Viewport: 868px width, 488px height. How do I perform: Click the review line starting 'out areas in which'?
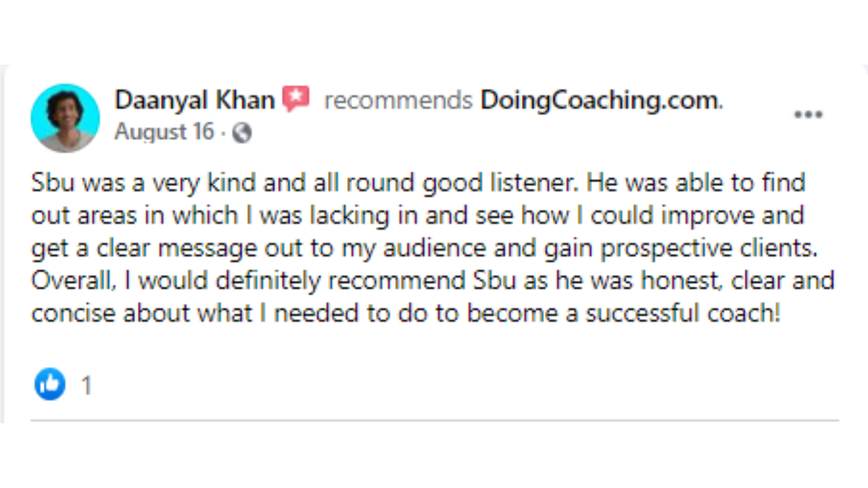[418, 216]
